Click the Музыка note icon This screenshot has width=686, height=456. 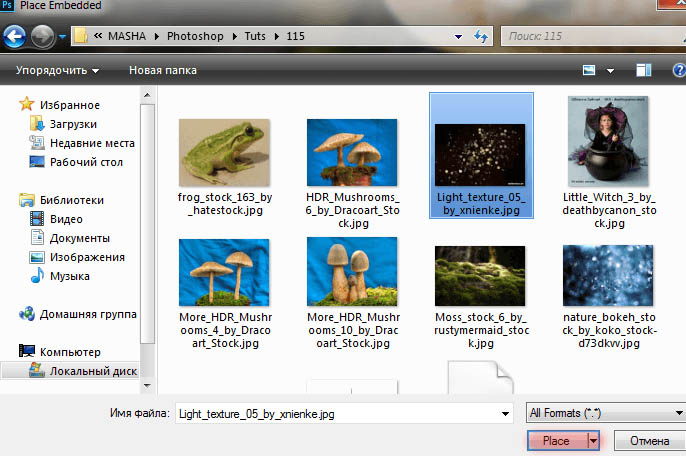tap(37, 275)
